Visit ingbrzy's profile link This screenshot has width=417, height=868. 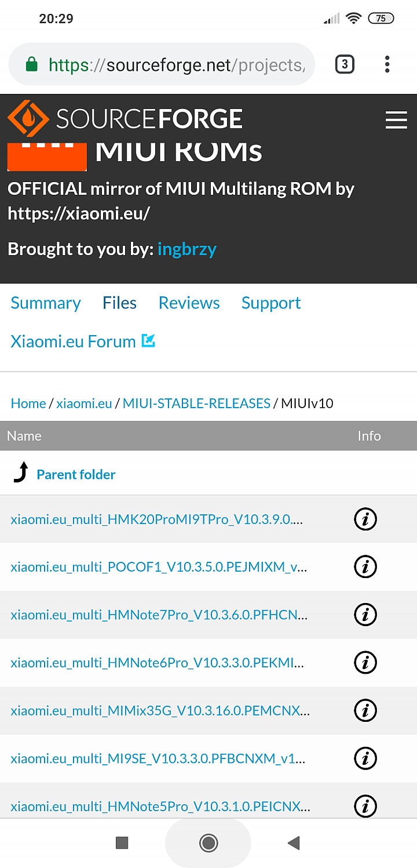tap(187, 249)
